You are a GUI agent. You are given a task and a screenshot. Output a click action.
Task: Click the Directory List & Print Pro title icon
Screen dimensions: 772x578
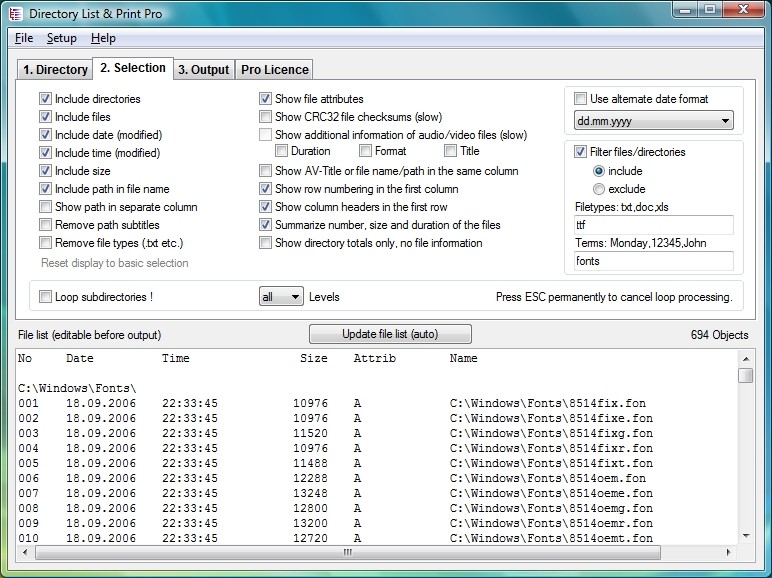click(x=15, y=13)
